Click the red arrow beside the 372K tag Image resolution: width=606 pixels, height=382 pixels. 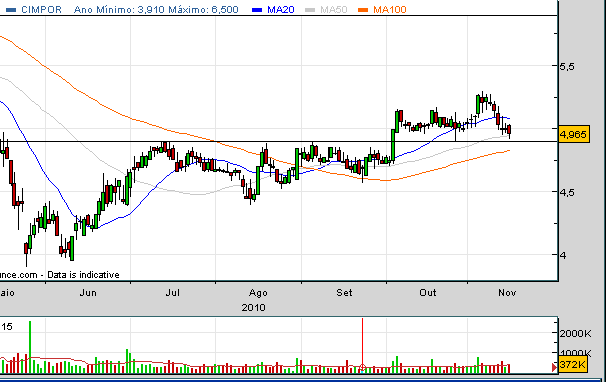(555, 367)
